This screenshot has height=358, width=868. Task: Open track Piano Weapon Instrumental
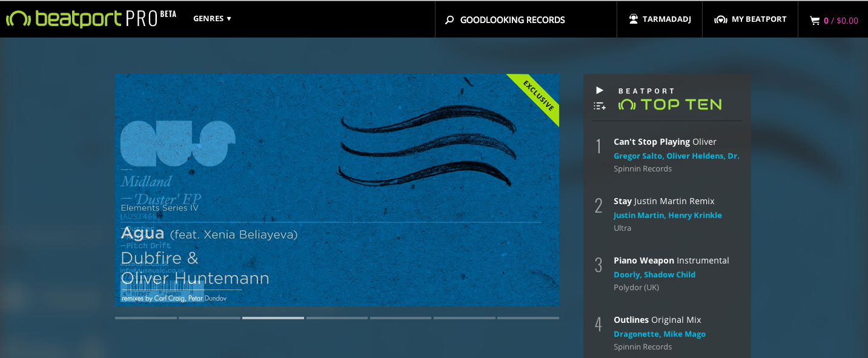[671, 260]
